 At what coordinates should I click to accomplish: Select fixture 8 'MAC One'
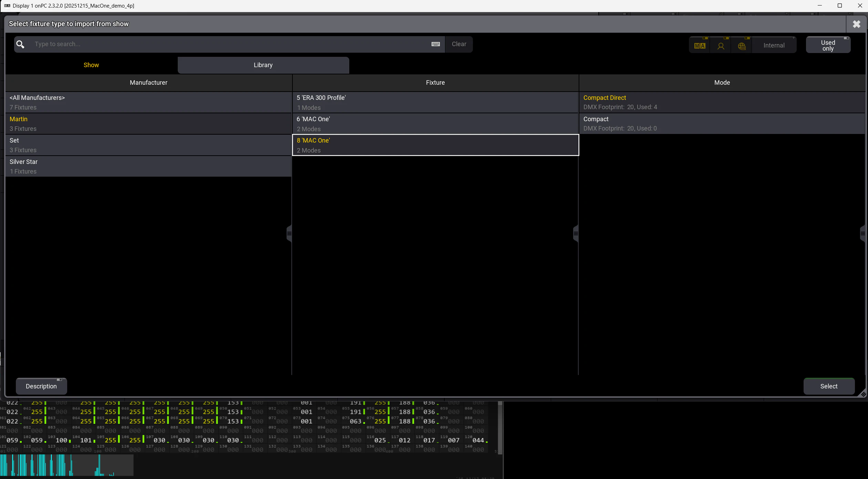pyautogui.click(x=435, y=145)
